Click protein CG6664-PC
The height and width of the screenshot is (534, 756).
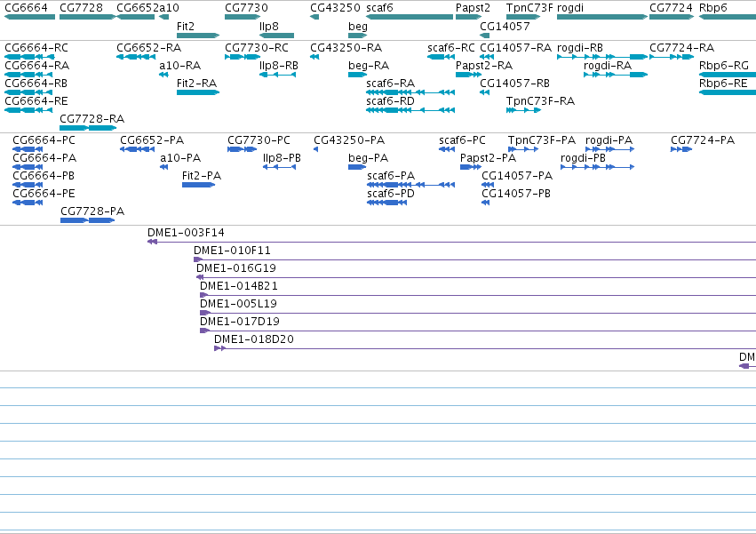[x=44, y=140]
